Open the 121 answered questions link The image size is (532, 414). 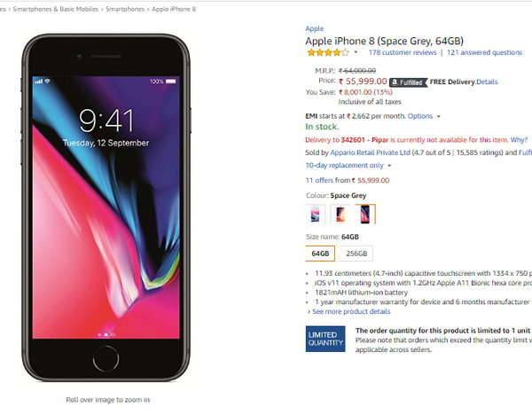click(484, 52)
